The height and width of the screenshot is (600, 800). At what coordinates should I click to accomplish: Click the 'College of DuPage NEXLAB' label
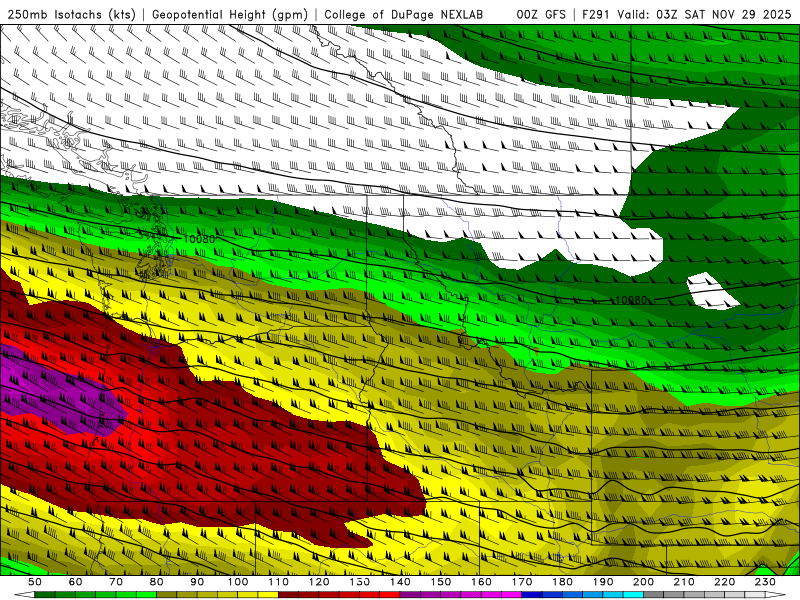pyautogui.click(x=404, y=14)
